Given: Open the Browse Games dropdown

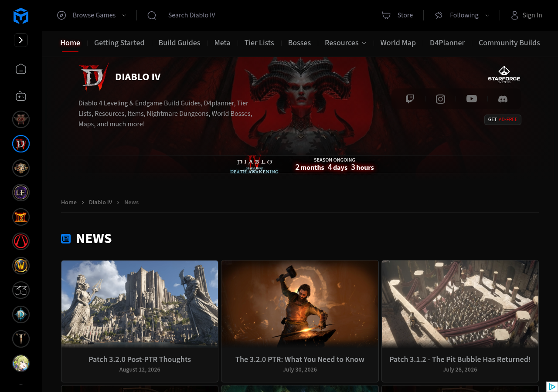Looking at the screenshot, I should coord(92,15).
